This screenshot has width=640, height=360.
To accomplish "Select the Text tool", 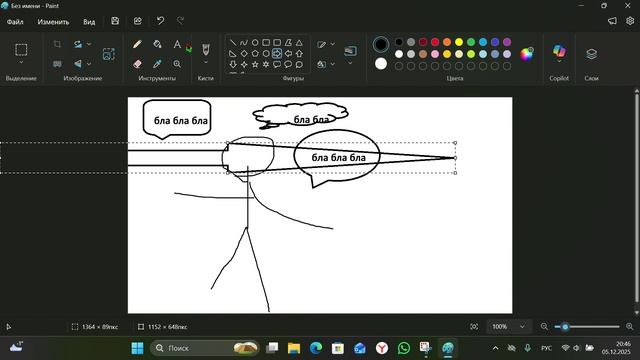I will (177, 44).
